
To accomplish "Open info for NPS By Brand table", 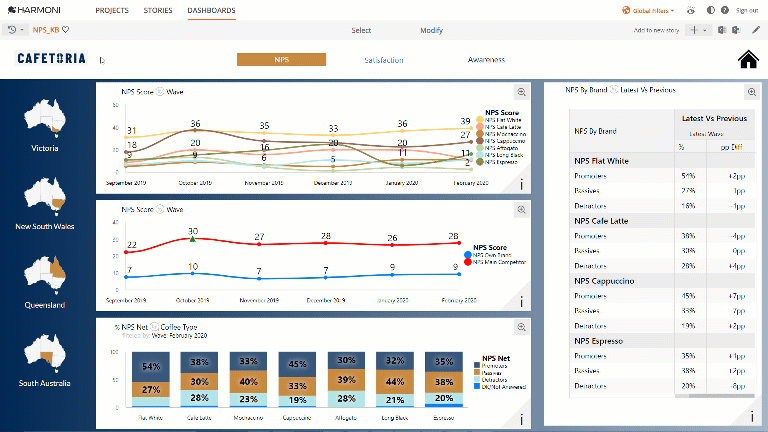I will pyautogui.click(x=752, y=417).
